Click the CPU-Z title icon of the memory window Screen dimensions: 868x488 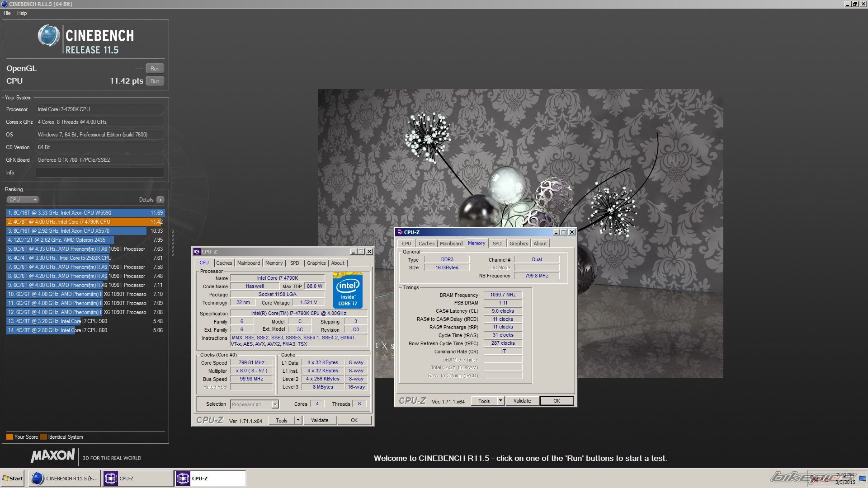click(x=400, y=232)
